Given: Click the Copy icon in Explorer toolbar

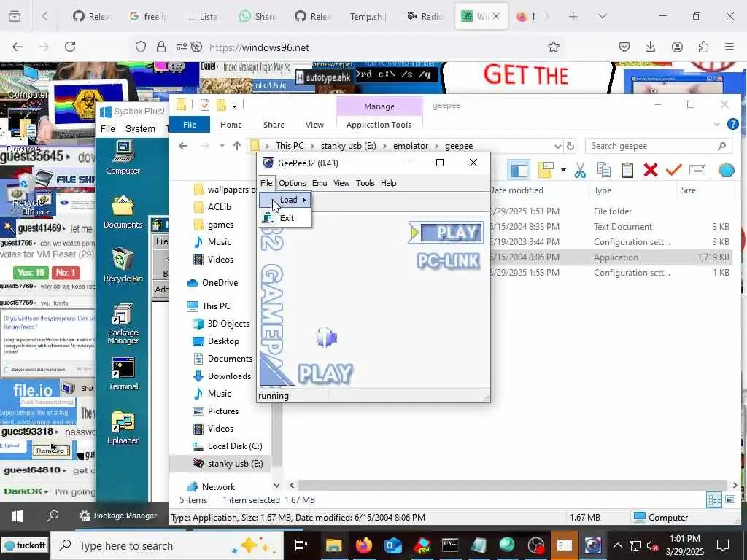Looking at the screenshot, I should 603,170.
